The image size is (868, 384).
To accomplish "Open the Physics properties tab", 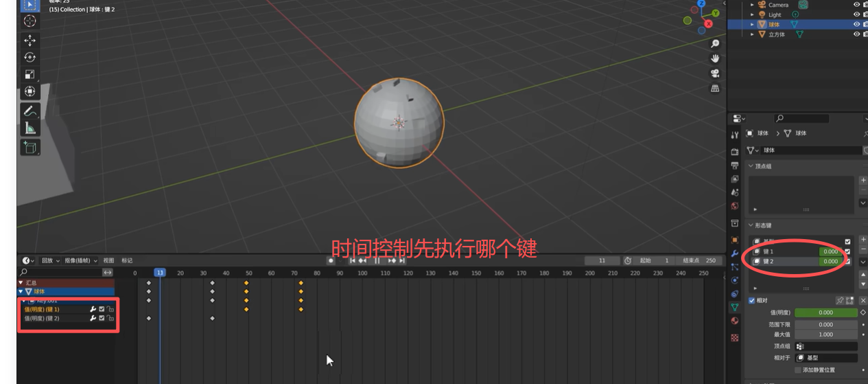I will pos(735,280).
